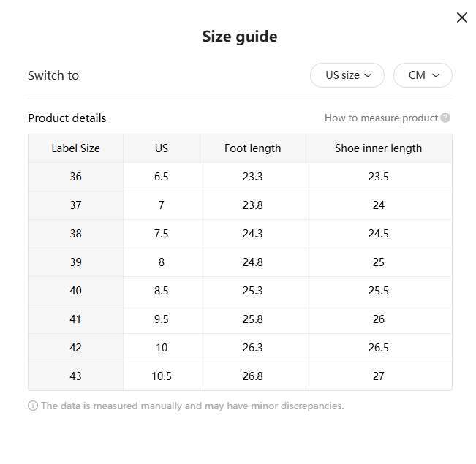The height and width of the screenshot is (464, 476).
Task: Click the Label Size column header
Action: click(x=75, y=148)
